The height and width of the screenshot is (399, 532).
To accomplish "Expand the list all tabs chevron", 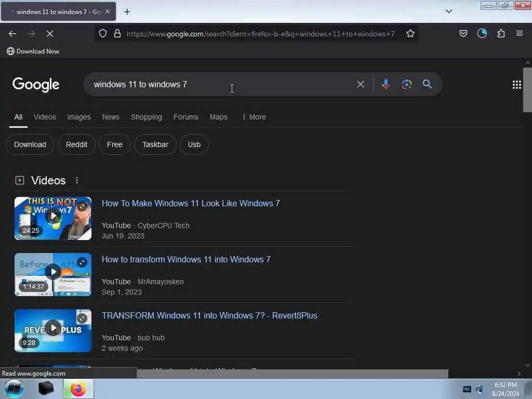I will 449,11.
